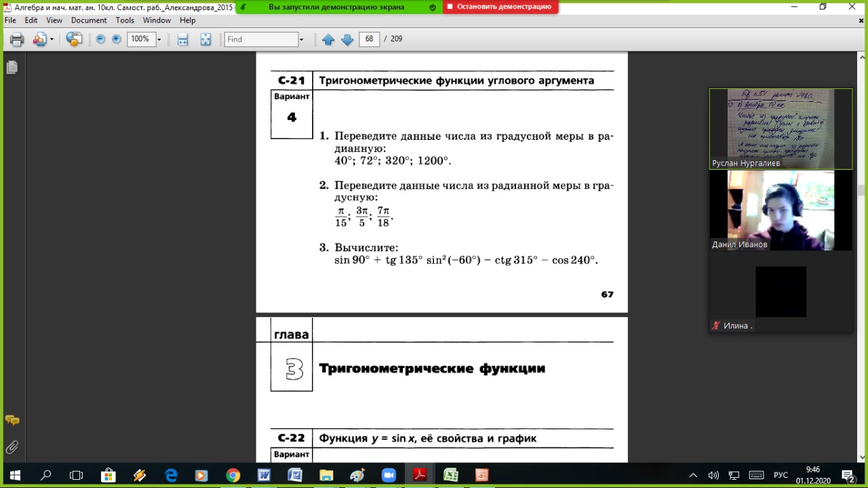Click the page number field showing 68
The height and width of the screenshot is (488, 868).
point(369,39)
